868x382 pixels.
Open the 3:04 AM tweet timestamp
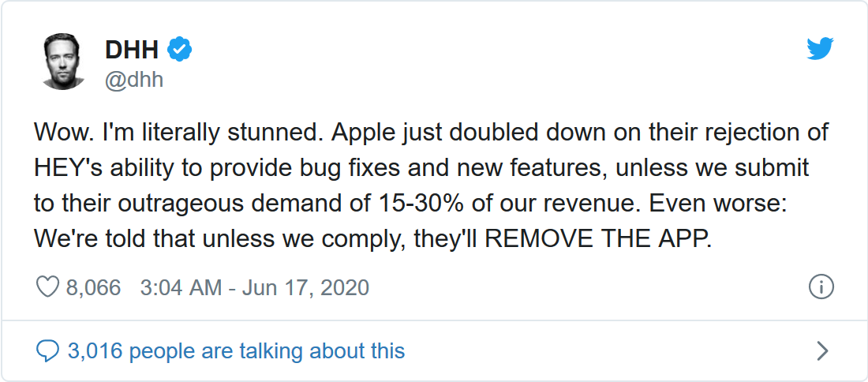point(181,287)
